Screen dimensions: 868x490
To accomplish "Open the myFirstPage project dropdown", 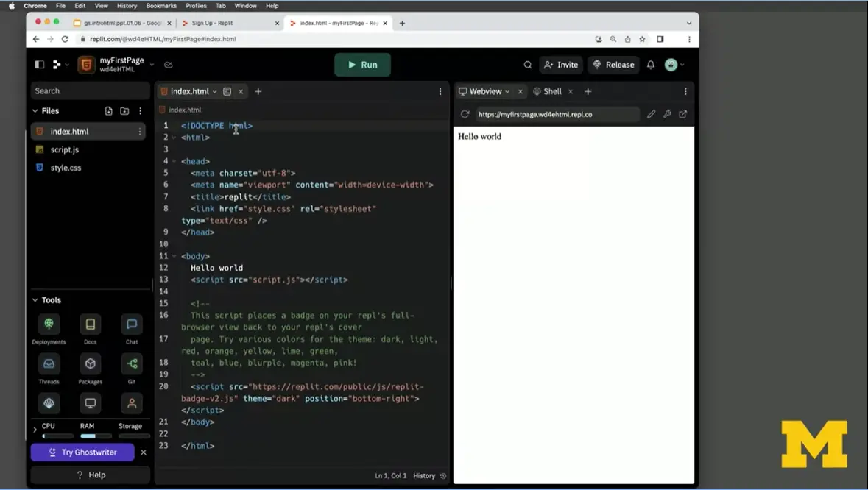I will pyautogui.click(x=152, y=65).
